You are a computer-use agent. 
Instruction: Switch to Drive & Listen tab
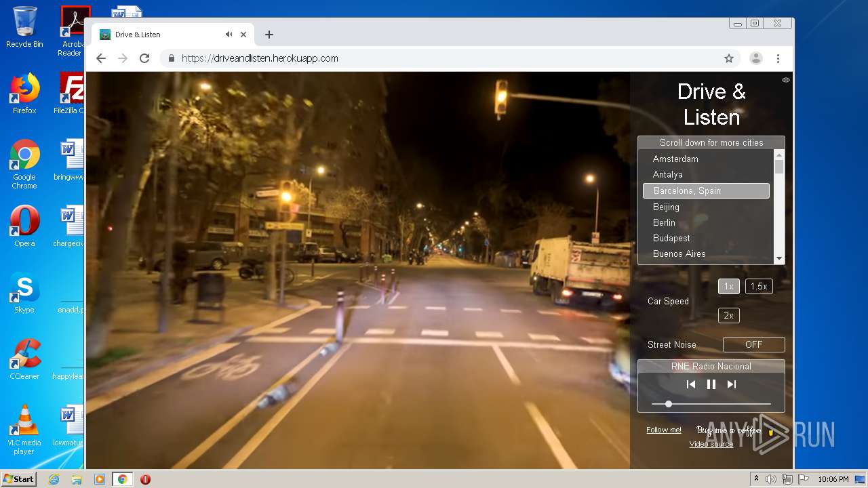coord(173,35)
